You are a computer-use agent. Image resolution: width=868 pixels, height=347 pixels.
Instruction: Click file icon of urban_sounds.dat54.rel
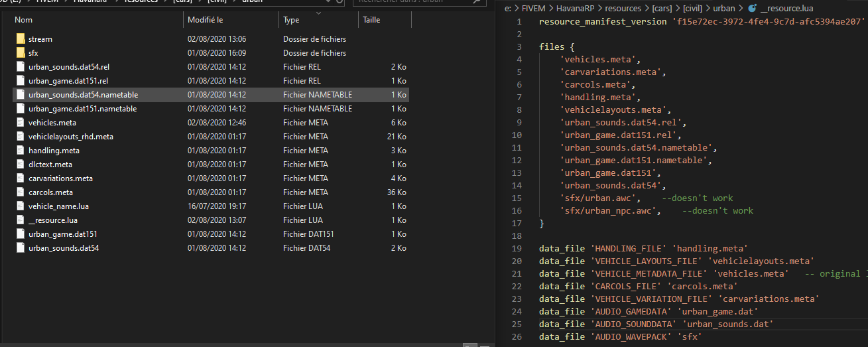20,67
